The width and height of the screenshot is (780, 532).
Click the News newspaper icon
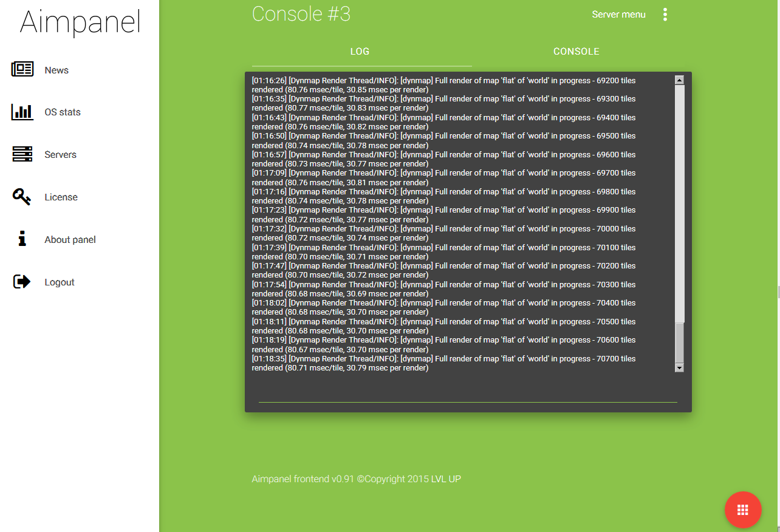click(x=22, y=69)
